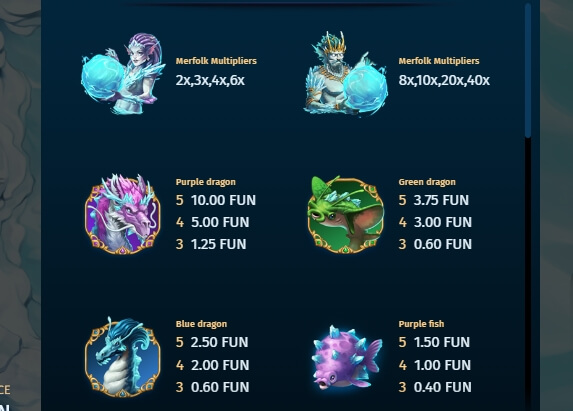This screenshot has width=573, height=411.
Task: Click the scrollbar track below the thumb
Action: pyautogui.click(x=528, y=274)
